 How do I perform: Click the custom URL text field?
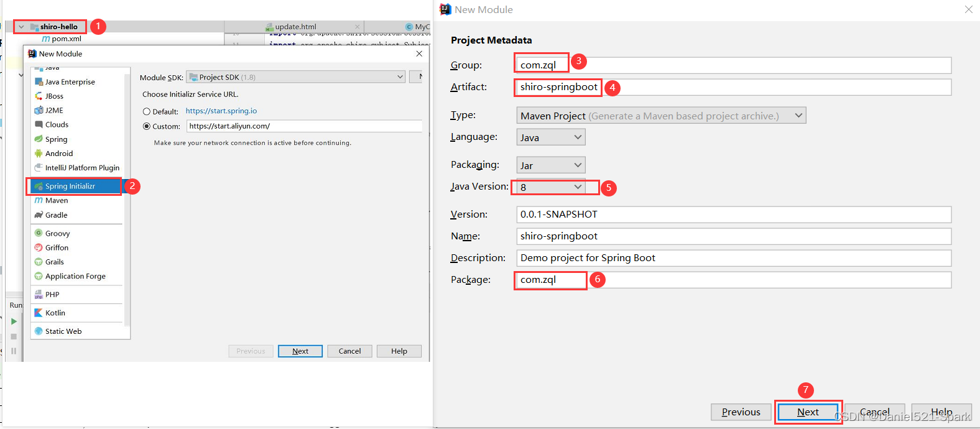pos(305,126)
